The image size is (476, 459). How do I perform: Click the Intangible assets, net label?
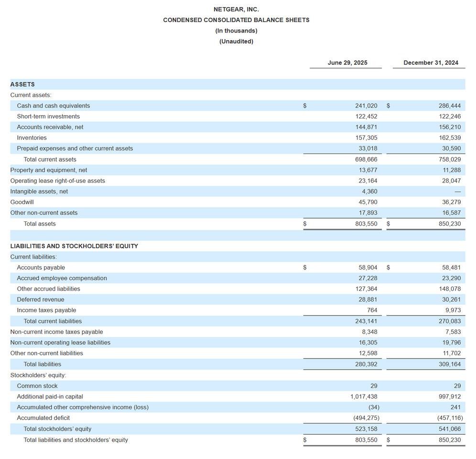39,191
